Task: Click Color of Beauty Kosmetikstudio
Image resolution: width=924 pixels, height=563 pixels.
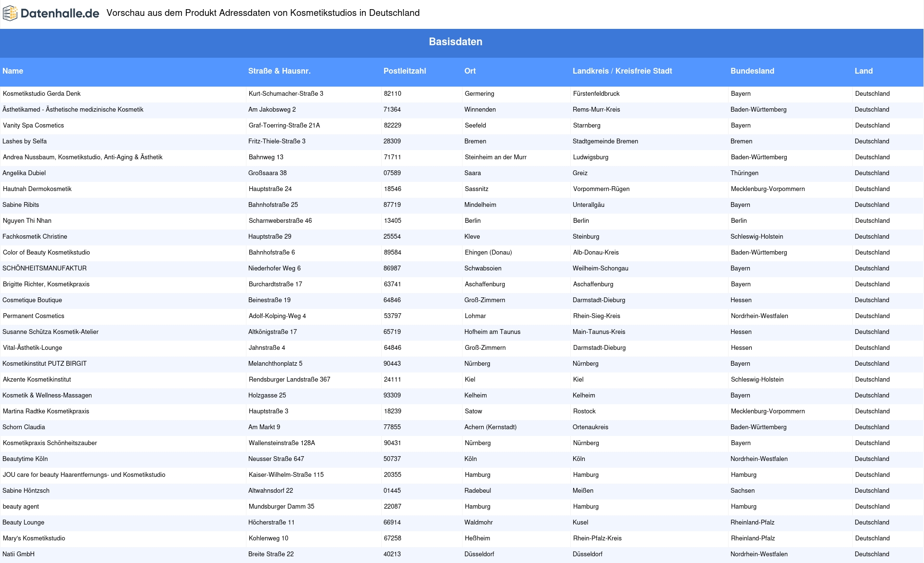Action: (46, 253)
